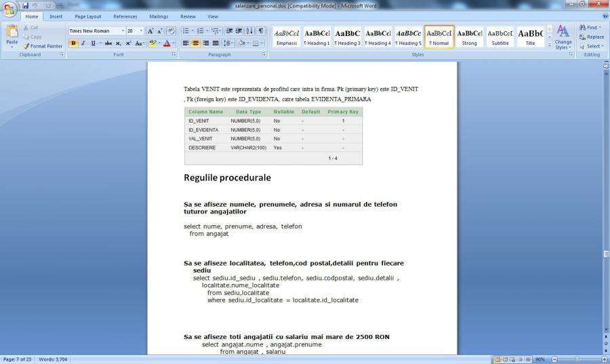610x364 pixels.
Task: Open the Office Button menu
Action: (9, 9)
